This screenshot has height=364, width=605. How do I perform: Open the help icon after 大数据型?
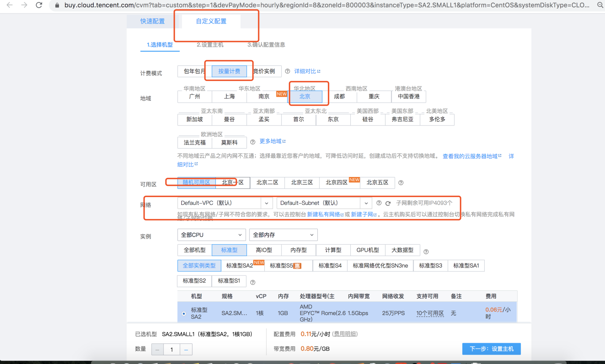426,252
